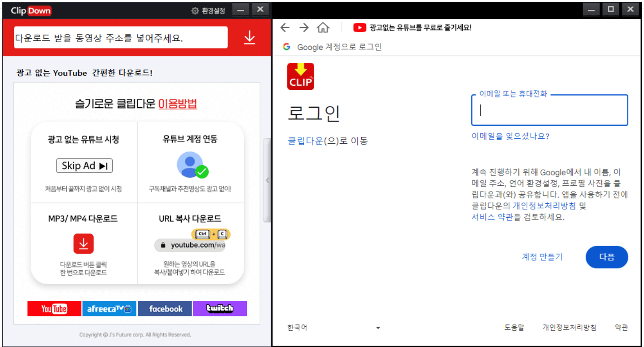Click the 계정 만들기 link
644x347 pixels.
(542, 257)
